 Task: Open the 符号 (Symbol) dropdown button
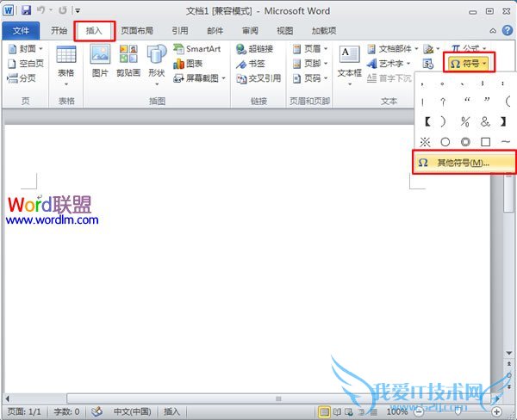(x=470, y=63)
